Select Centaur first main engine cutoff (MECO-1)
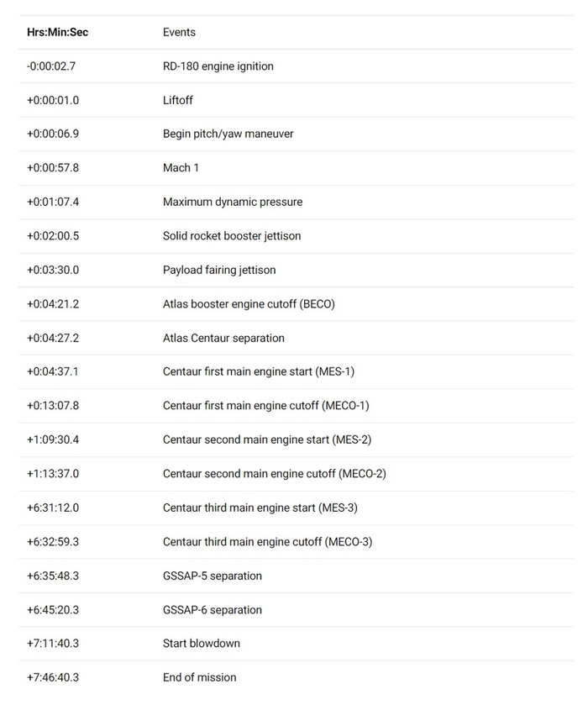The height and width of the screenshot is (726, 588). tap(265, 406)
